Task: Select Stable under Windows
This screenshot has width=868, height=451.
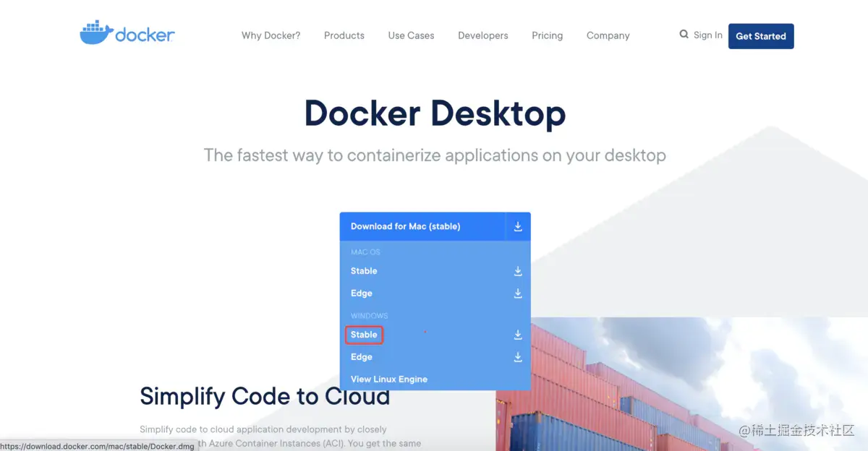Action: (364, 335)
